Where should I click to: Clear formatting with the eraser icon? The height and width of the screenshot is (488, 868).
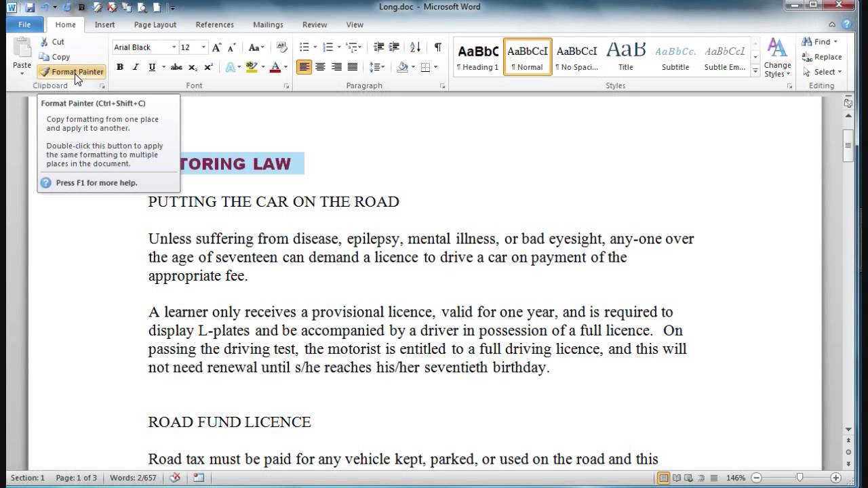pyautogui.click(x=282, y=47)
